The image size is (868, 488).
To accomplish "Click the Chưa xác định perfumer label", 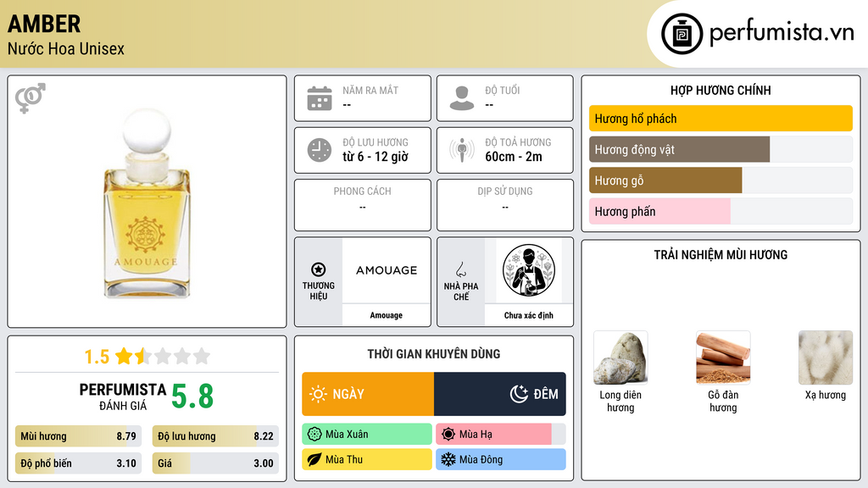I will point(529,315).
